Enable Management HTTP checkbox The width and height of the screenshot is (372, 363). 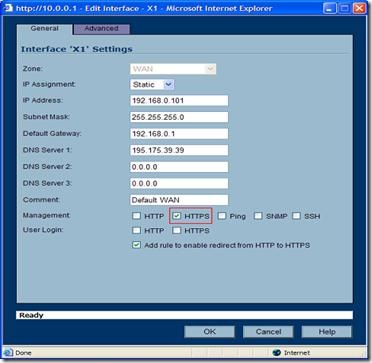tap(137, 216)
